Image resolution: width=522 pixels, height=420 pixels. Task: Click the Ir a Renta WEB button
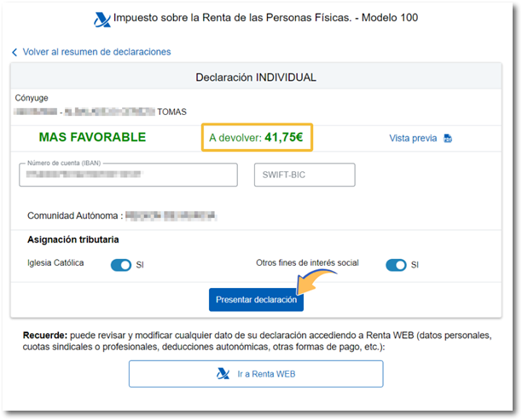coord(256,374)
